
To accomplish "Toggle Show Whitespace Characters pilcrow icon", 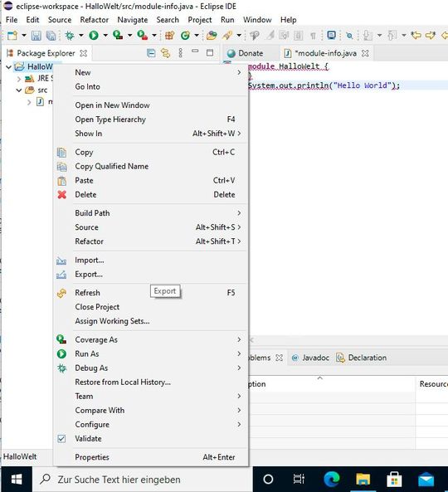I will click(x=313, y=36).
